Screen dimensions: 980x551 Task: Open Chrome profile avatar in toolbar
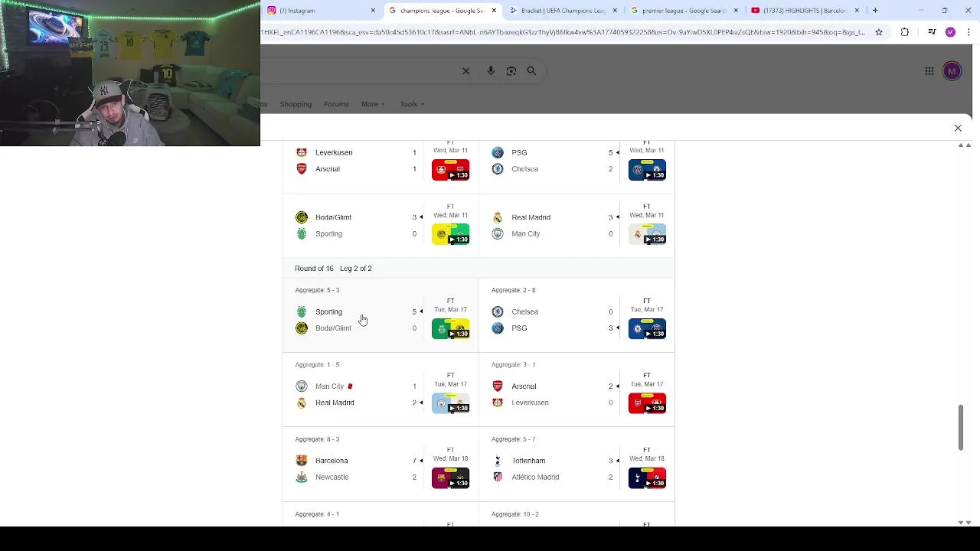(x=950, y=32)
